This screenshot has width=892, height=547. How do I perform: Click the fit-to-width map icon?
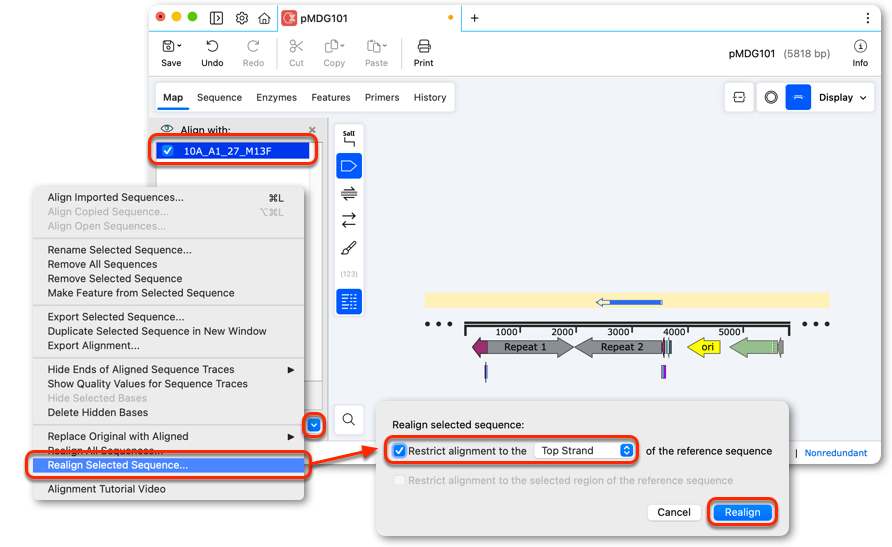tap(739, 97)
